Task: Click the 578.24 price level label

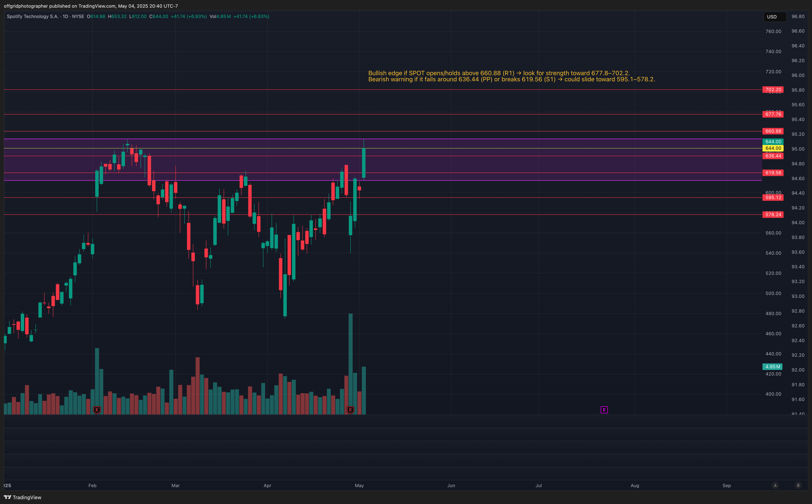Action: click(773, 215)
